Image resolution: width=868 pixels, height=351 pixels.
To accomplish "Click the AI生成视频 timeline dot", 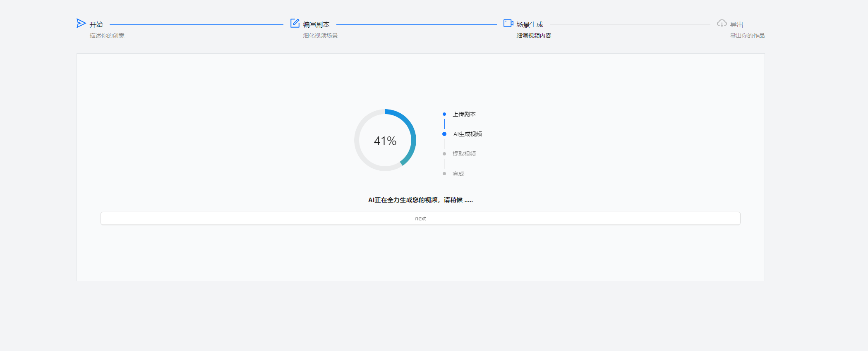I will 444,134.
